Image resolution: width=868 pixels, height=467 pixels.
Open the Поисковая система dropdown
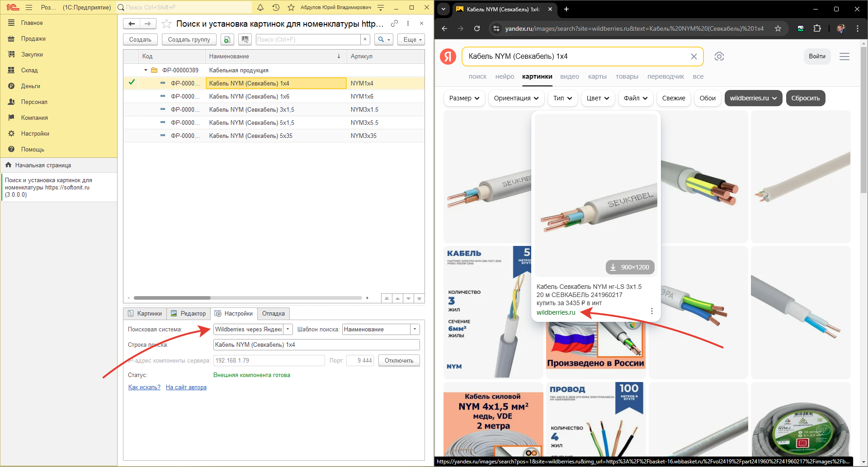[288, 330]
